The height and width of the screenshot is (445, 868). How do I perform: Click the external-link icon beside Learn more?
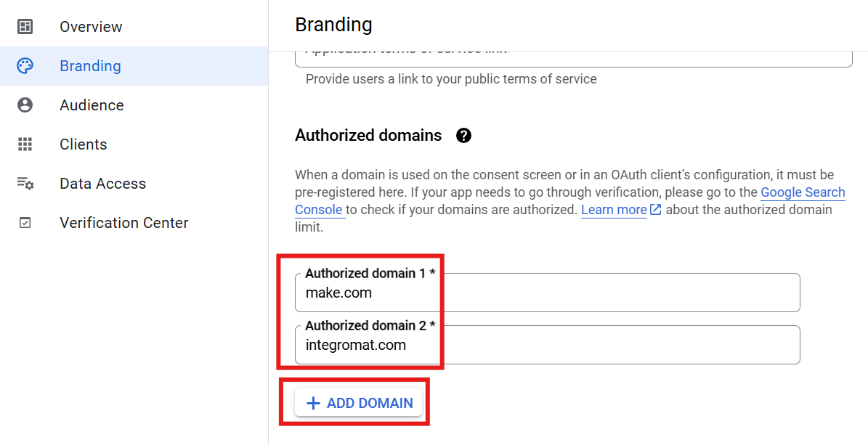click(656, 210)
